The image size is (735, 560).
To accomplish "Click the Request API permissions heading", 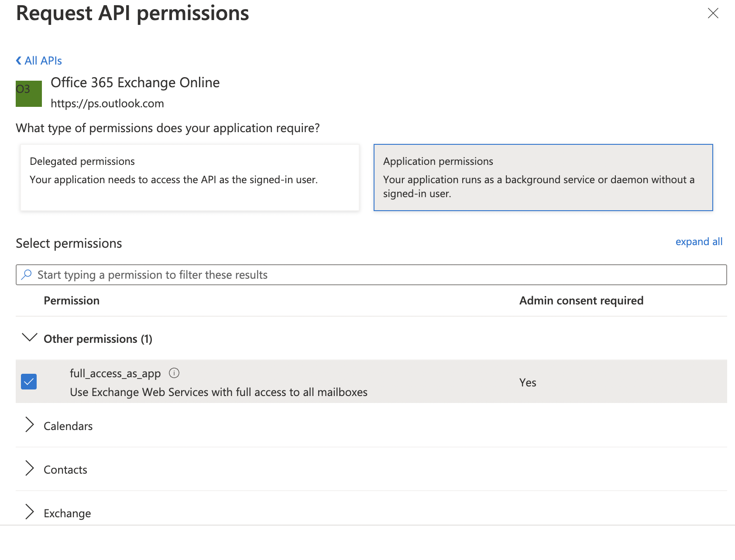I will point(133,13).
